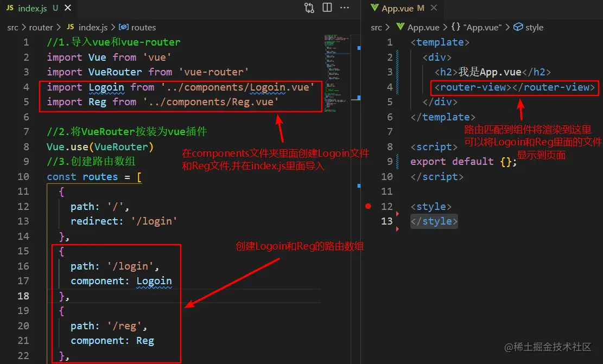
Task: Click 'component: Reg' code line
Action: tap(112, 341)
